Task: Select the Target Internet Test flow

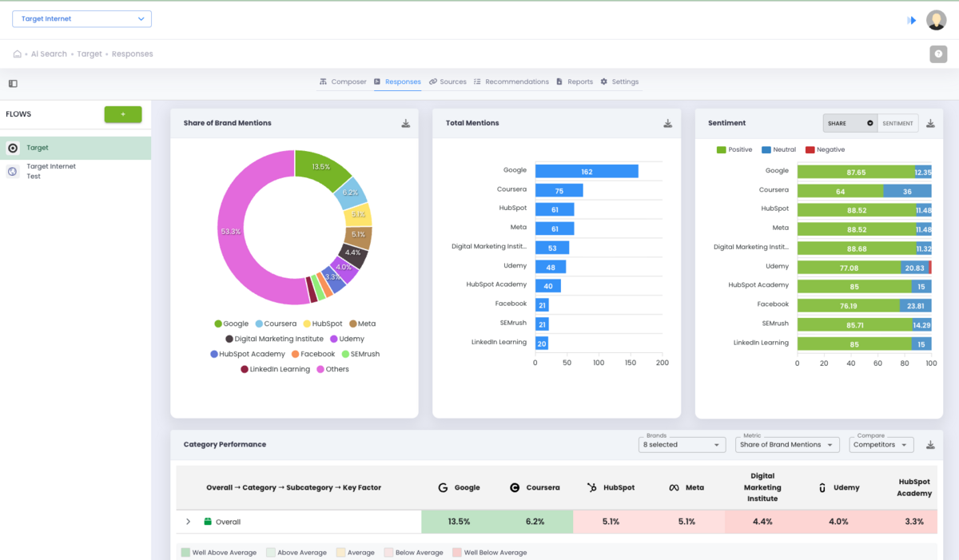Action: point(75,171)
